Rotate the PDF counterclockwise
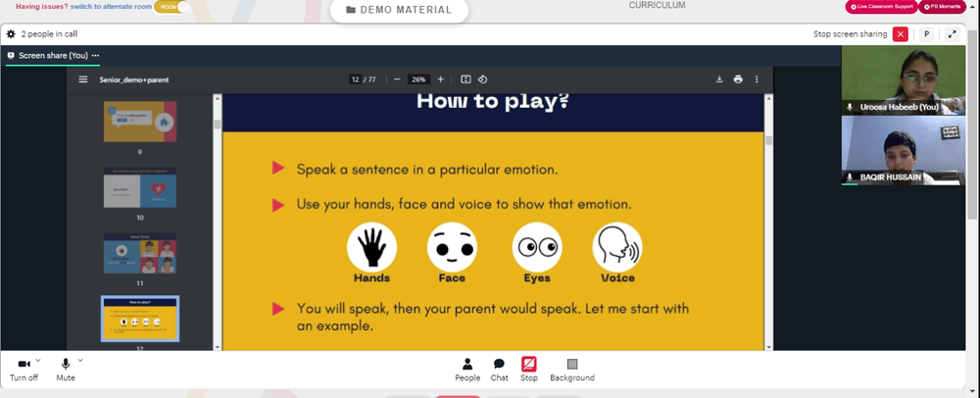 [x=482, y=79]
